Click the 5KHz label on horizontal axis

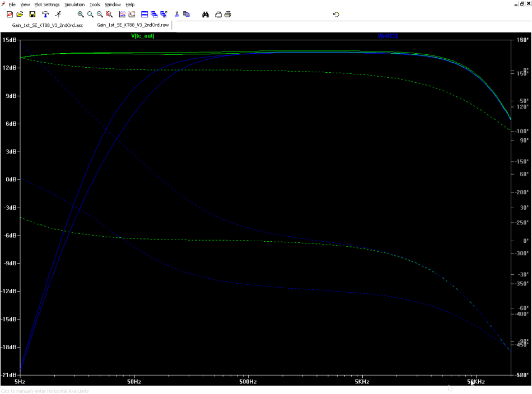(362, 382)
